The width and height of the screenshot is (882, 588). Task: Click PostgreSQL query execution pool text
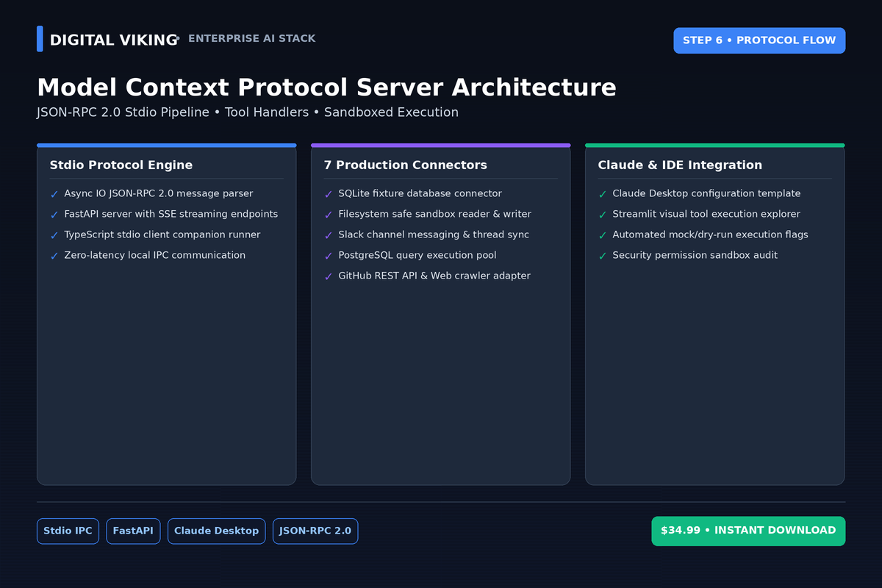417,255
